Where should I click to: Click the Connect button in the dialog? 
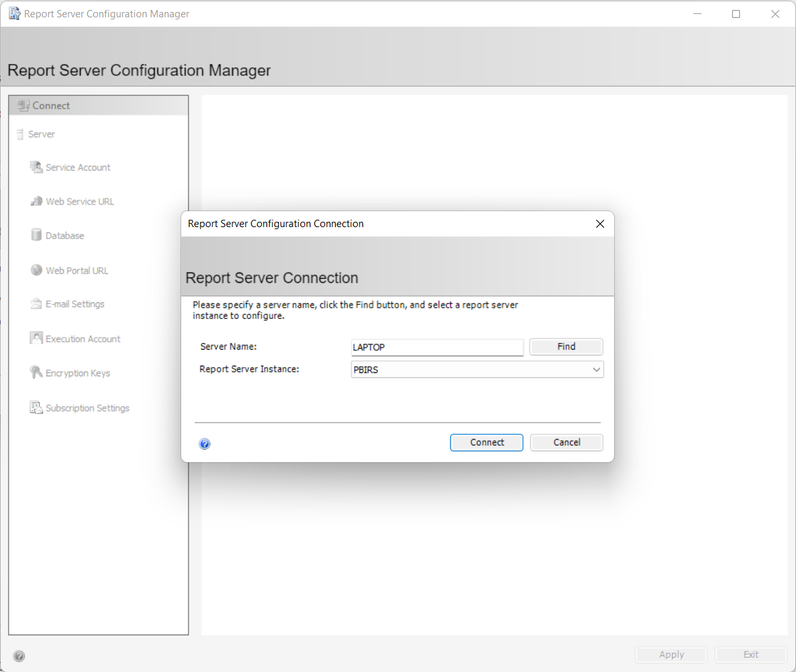[x=486, y=442]
